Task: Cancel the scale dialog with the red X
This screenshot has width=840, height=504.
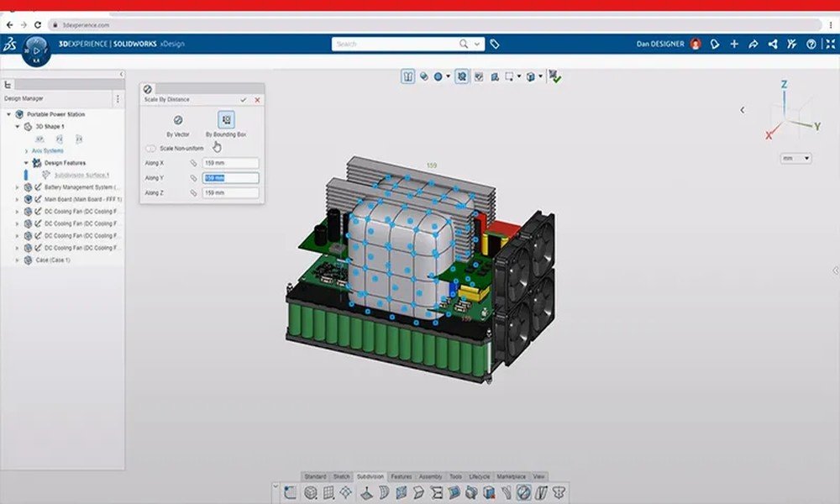Action: pos(257,99)
